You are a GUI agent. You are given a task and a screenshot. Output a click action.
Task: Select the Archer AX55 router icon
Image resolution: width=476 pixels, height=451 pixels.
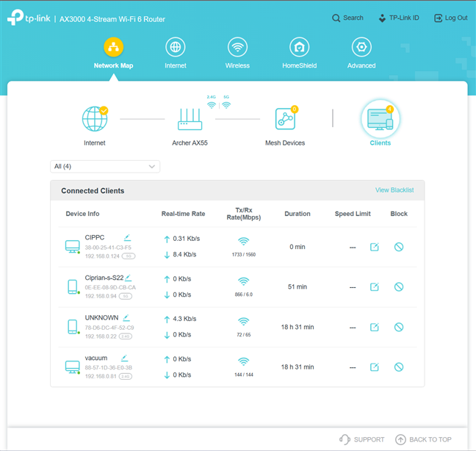pyautogui.click(x=190, y=119)
